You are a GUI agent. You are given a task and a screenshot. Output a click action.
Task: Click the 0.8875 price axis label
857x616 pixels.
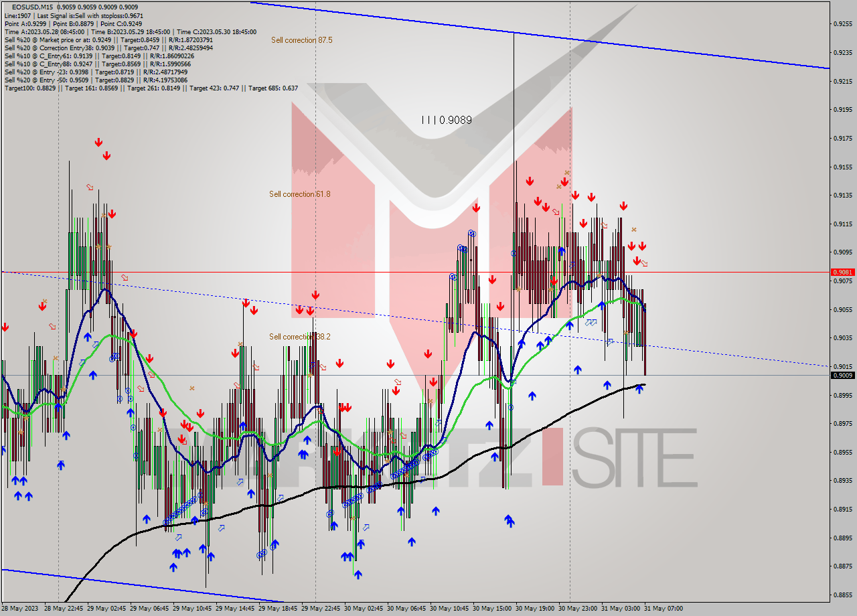842,566
